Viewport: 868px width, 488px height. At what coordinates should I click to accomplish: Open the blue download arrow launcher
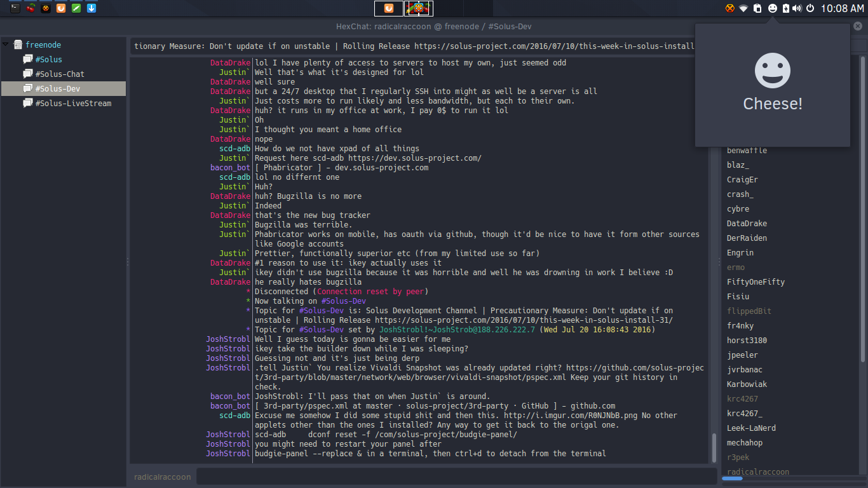[x=92, y=8]
